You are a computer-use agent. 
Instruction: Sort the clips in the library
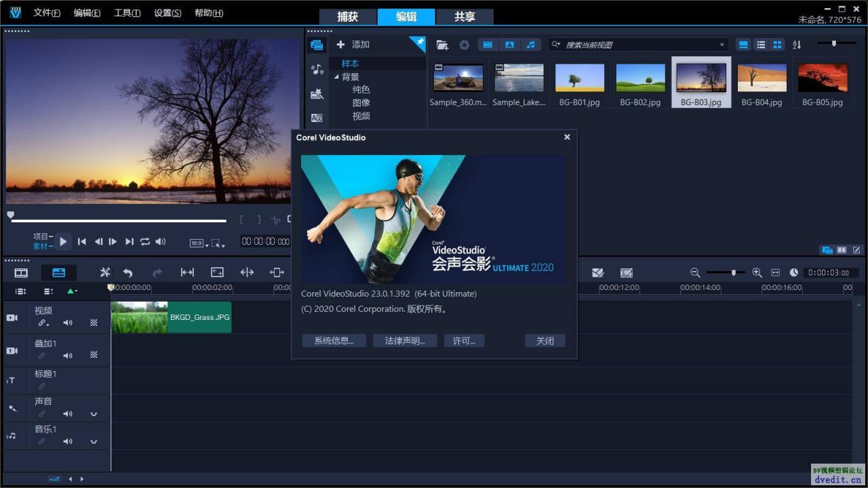[x=797, y=45]
